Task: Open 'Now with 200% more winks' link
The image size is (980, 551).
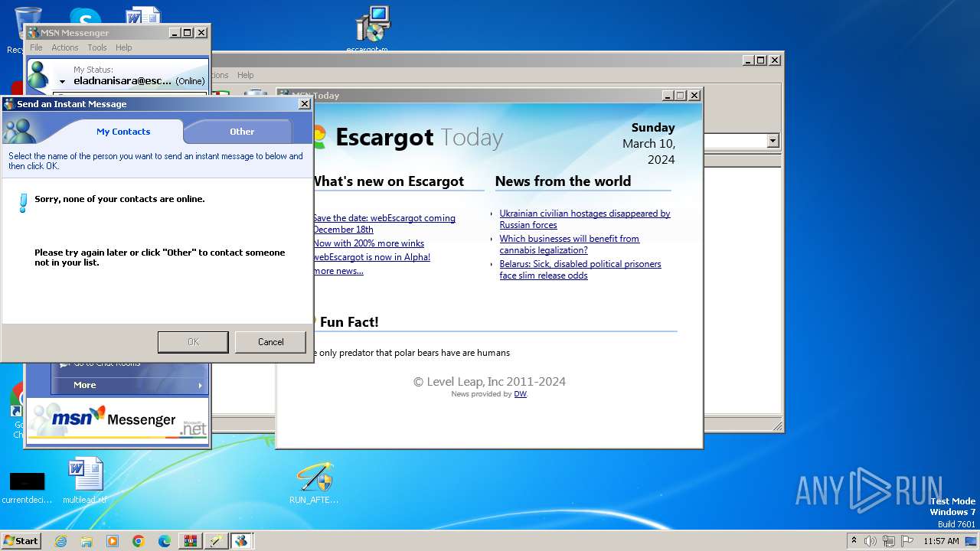Action: (368, 243)
